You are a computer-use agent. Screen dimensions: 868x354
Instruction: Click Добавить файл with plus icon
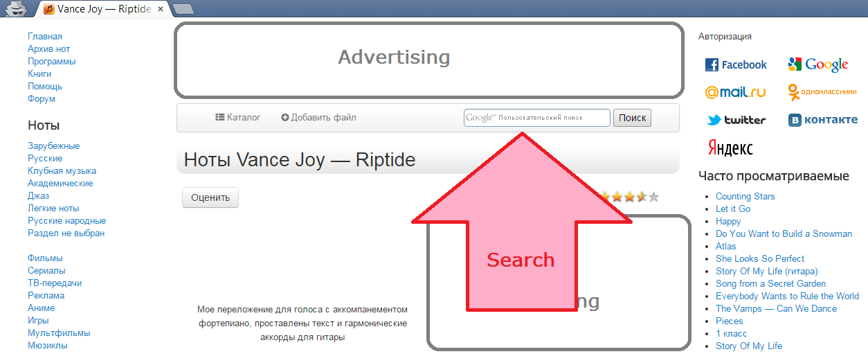pyautogui.click(x=318, y=118)
